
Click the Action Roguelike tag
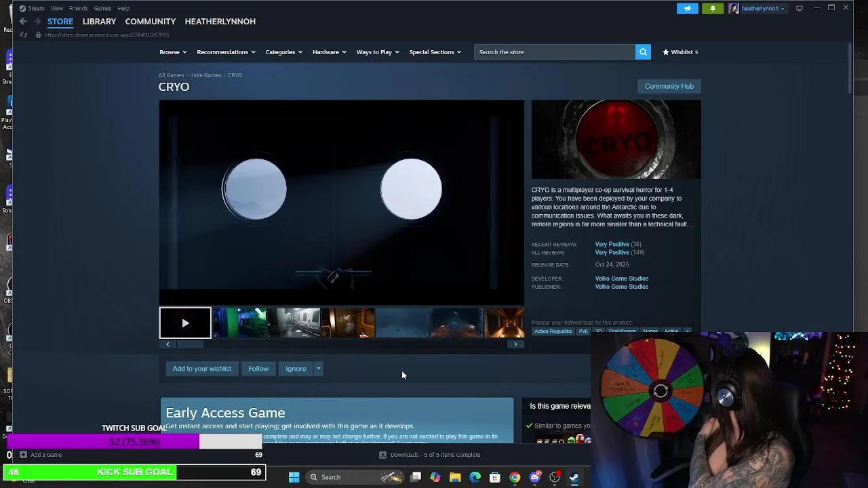[x=553, y=331]
